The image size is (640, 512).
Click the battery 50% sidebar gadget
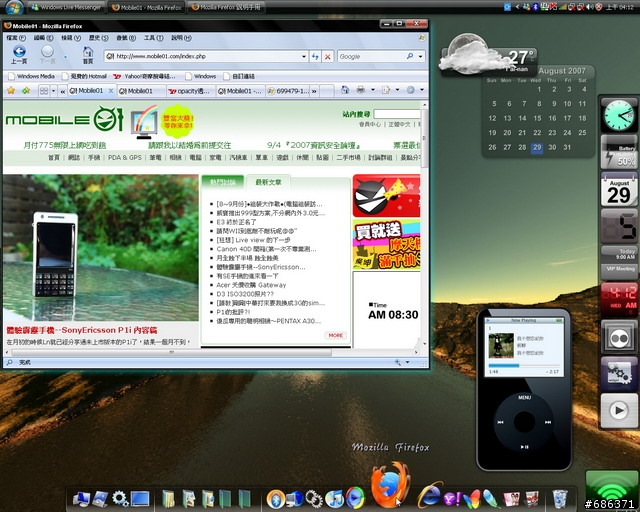click(619, 154)
